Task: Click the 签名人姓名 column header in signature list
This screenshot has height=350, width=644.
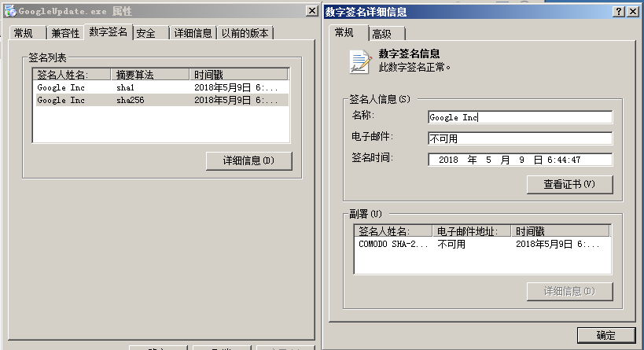Action: 72,75
